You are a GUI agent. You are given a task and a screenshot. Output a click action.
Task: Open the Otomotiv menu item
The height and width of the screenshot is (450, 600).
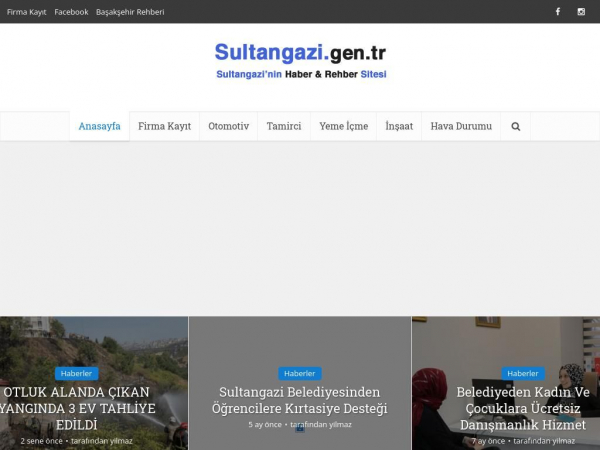tap(228, 126)
